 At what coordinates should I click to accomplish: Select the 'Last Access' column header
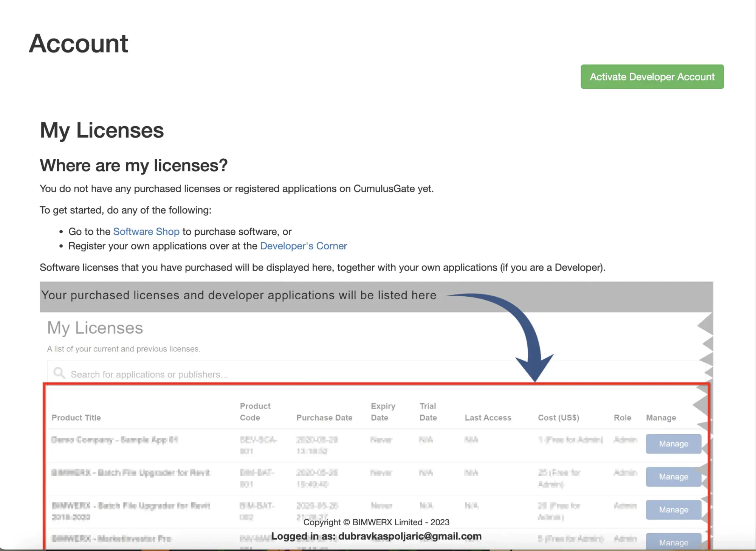[488, 418]
